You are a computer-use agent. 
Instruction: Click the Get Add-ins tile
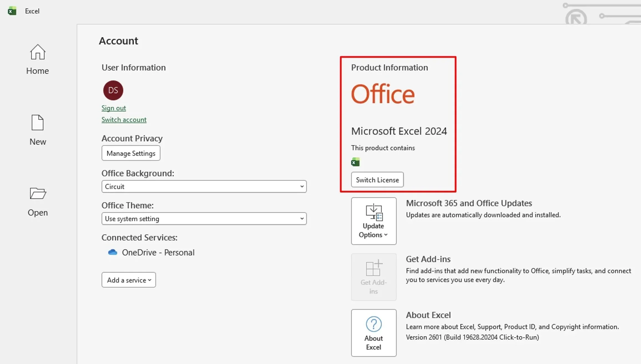click(x=374, y=277)
